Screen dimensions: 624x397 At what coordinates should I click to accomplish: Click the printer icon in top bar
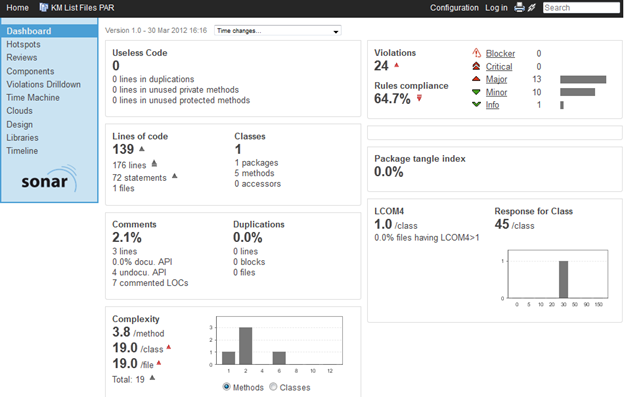(519, 7)
